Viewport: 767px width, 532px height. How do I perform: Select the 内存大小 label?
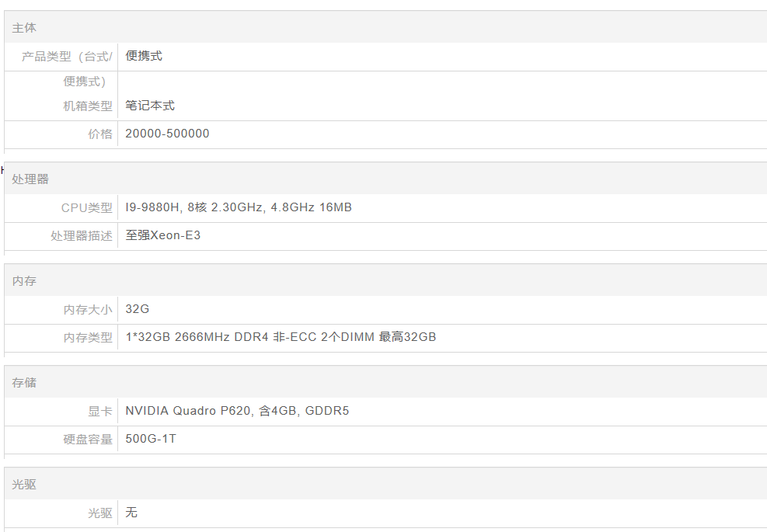88,310
